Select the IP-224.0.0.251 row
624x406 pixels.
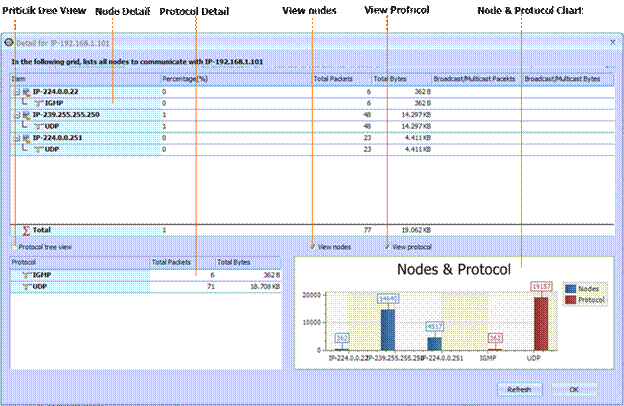(312, 138)
